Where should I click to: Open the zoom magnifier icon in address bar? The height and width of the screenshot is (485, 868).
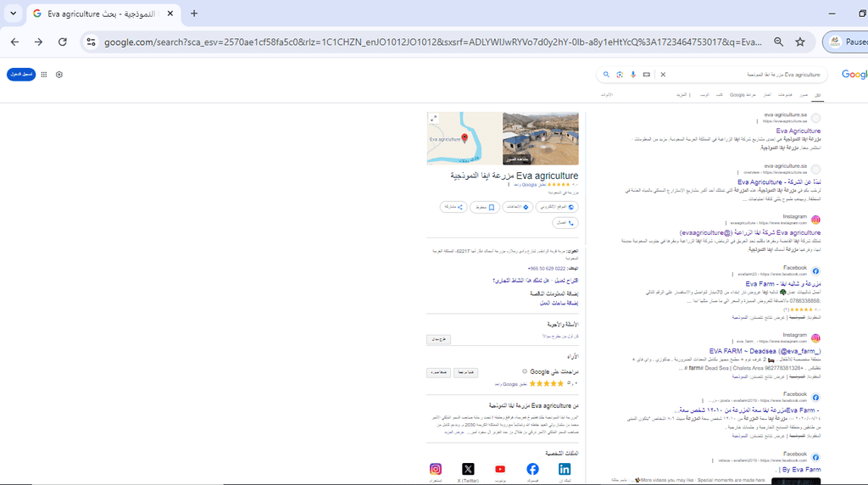coord(778,42)
